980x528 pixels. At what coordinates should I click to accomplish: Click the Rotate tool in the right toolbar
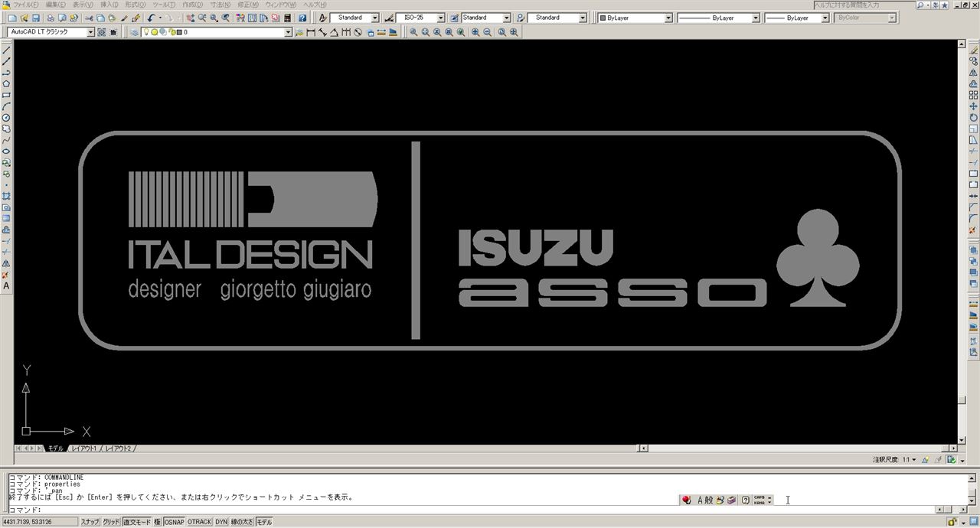974,118
